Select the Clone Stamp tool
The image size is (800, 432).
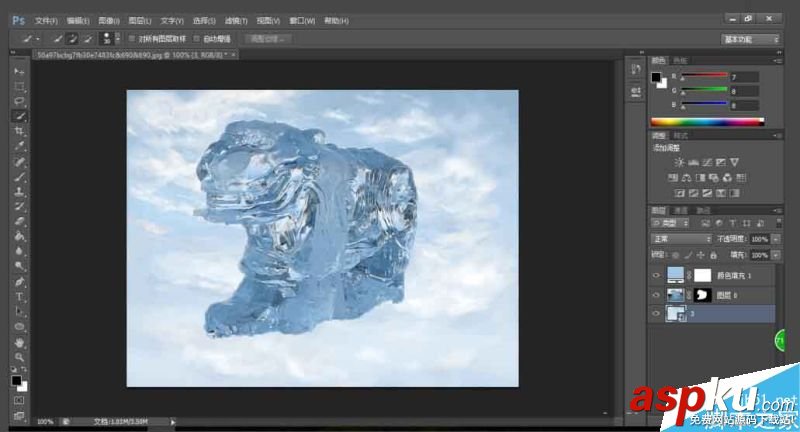19,192
